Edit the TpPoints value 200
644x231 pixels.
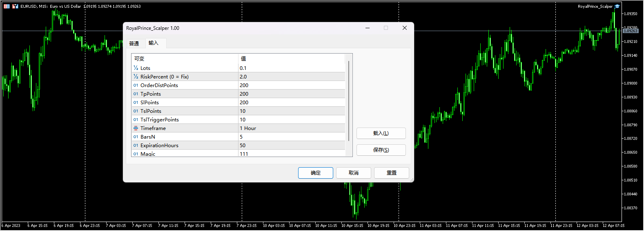[292, 94]
